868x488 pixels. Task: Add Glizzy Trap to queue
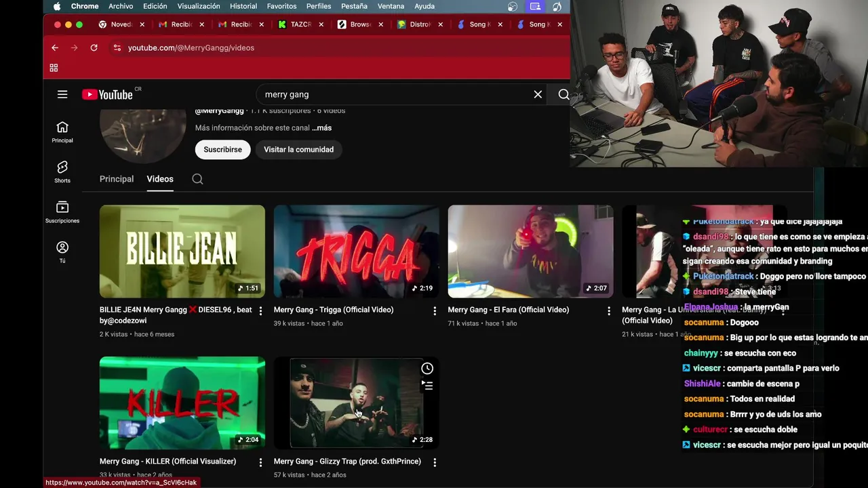[427, 386]
